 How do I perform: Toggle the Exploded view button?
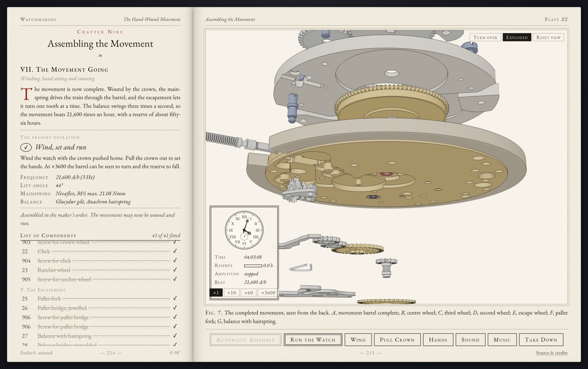point(517,37)
